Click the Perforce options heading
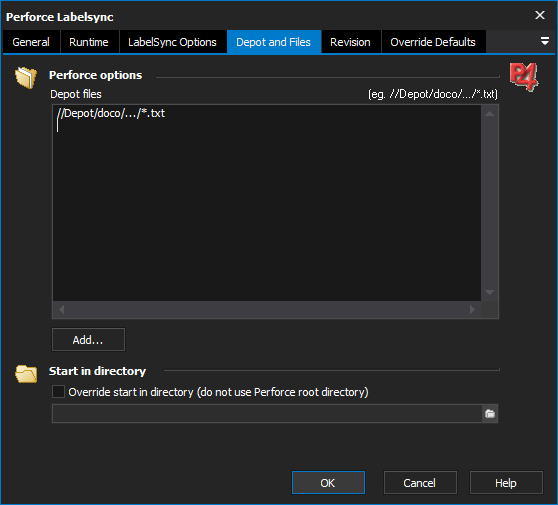This screenshot has width=558, height=505. pyautogui.click(x=95, y=75)
